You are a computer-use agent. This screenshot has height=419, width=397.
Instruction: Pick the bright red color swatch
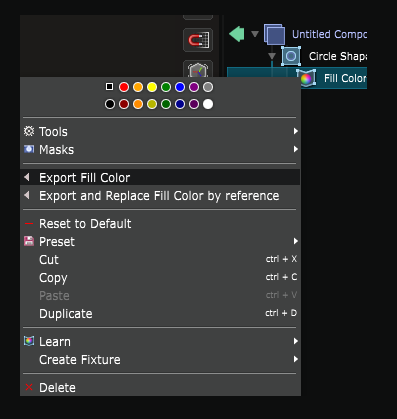click(x=124, y=87)
